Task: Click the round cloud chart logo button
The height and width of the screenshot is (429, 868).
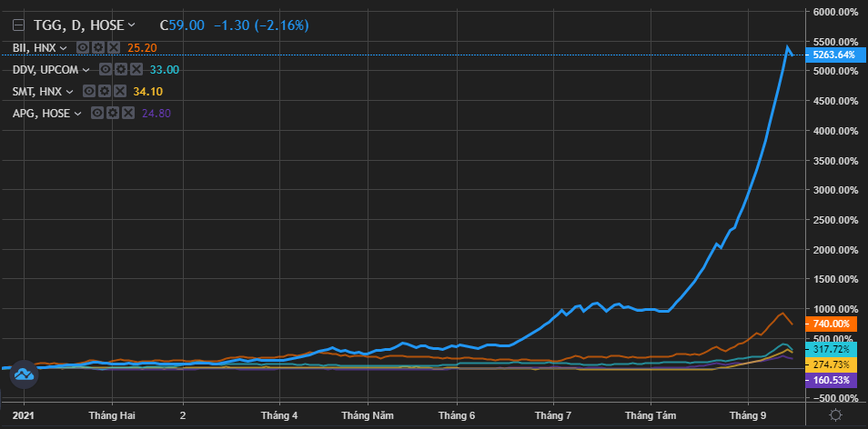Action: 25,374
